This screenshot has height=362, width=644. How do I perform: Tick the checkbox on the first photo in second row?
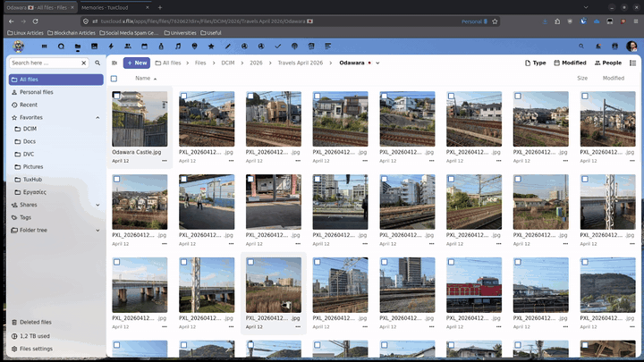pyautogui.click(x=117, y=179)
